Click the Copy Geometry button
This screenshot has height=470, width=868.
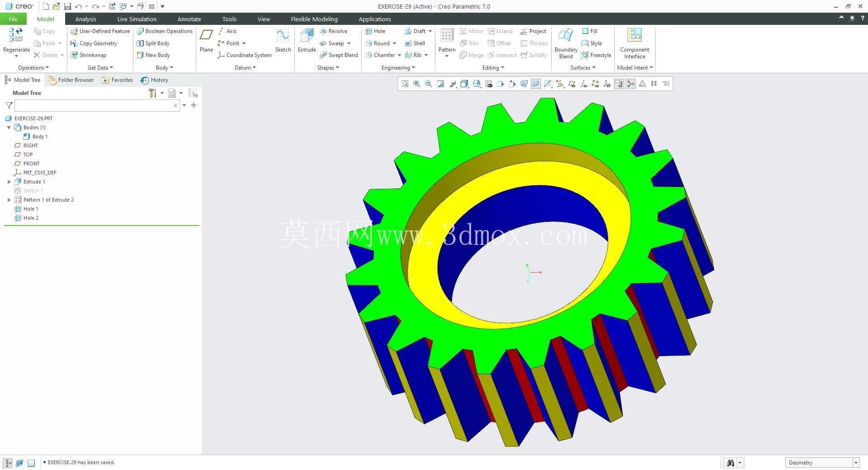click(94, 43)
